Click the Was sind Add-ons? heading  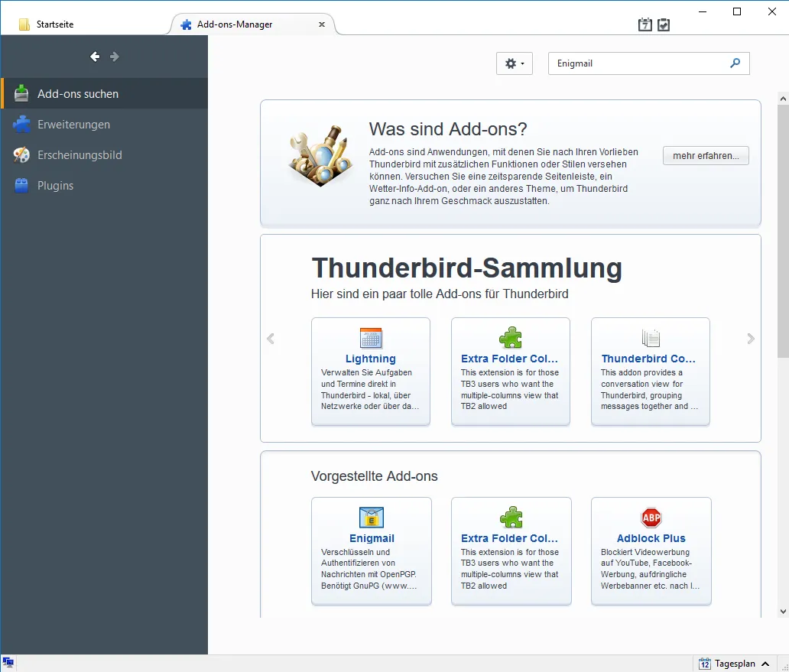pos(448,129)
